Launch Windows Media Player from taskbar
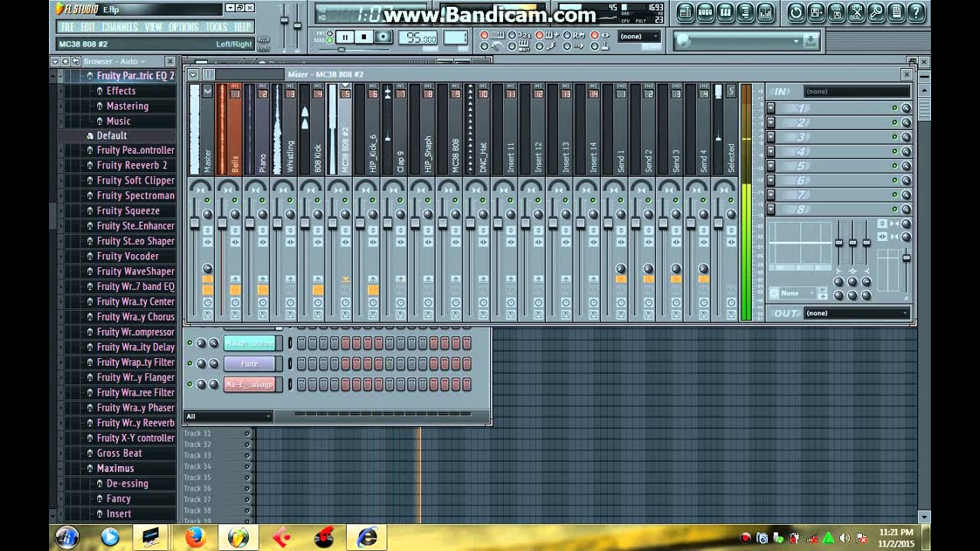Viewport: 980px width, 551px height. click(109, 537)
